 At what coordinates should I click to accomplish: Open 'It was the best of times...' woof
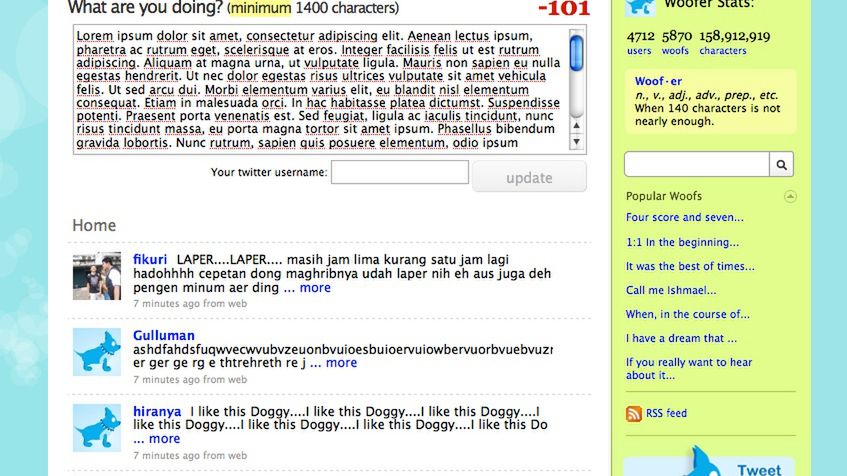click(690, 266)
